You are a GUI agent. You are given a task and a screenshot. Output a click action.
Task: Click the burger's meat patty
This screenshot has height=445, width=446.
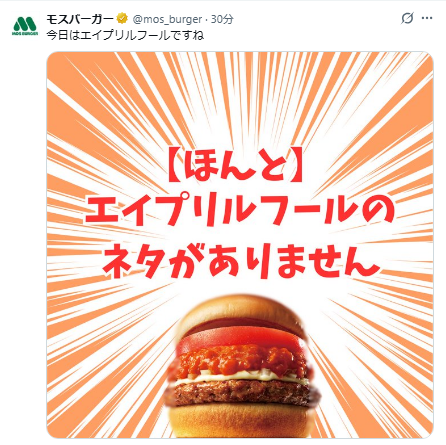point(242,393)
